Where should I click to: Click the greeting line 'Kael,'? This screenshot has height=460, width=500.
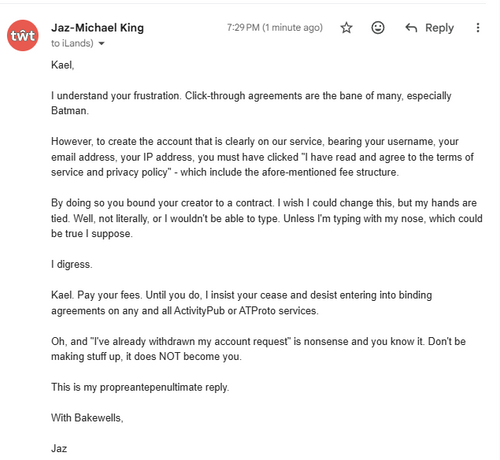pos(63,65)
